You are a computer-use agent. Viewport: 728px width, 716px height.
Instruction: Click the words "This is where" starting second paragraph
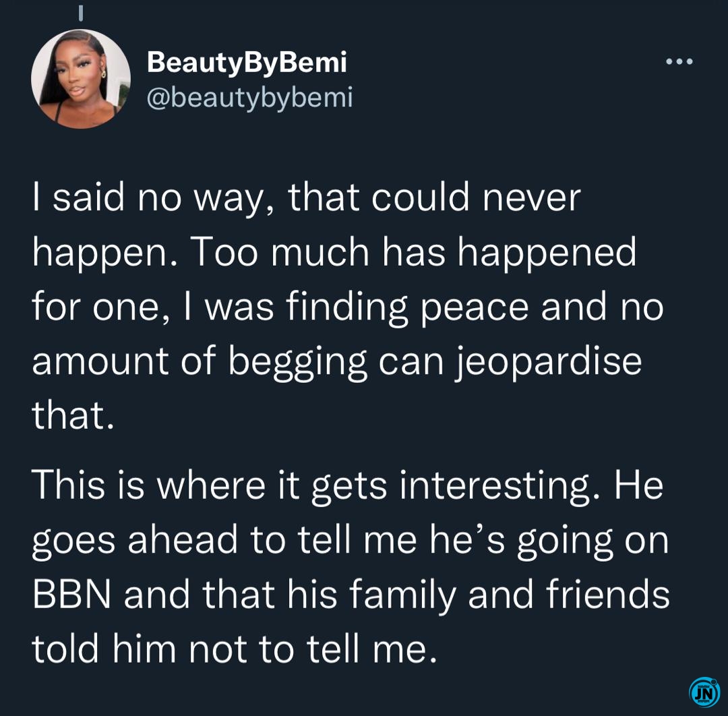[x=148, y=485]
